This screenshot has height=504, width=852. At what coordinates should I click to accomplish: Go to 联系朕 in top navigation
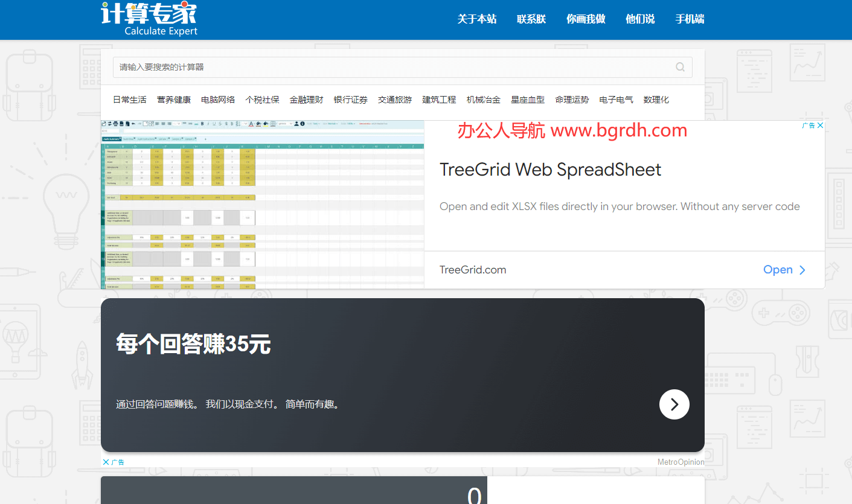coord(531,19)
